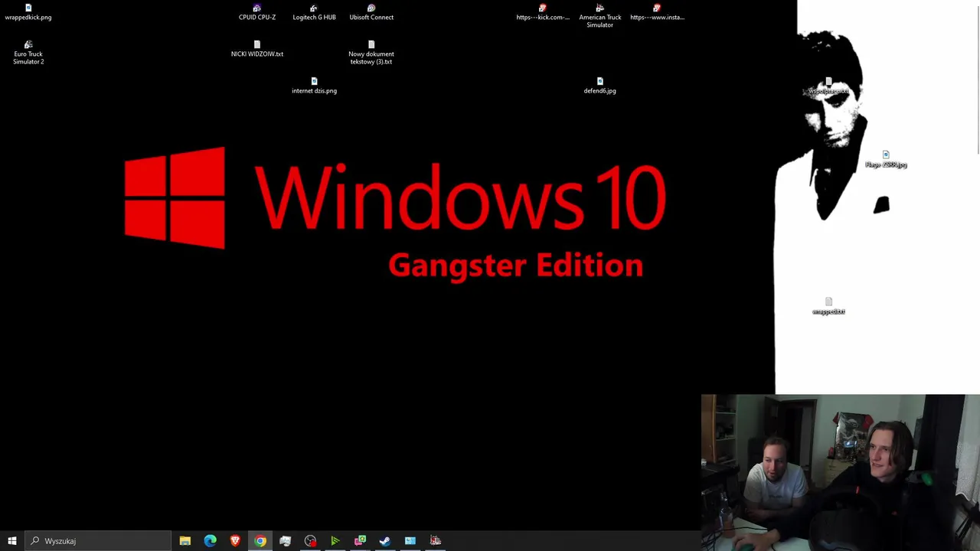Open the recorder icon with red dot

(310, 541)
